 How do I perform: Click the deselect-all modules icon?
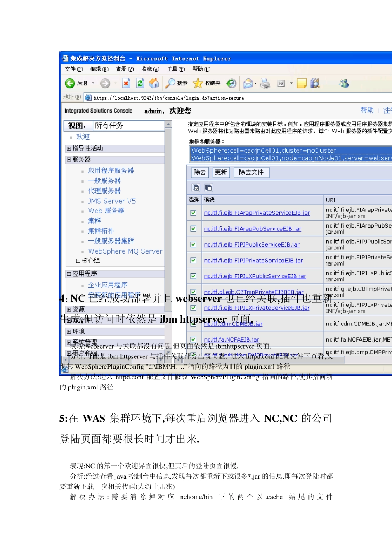point(209,187)
